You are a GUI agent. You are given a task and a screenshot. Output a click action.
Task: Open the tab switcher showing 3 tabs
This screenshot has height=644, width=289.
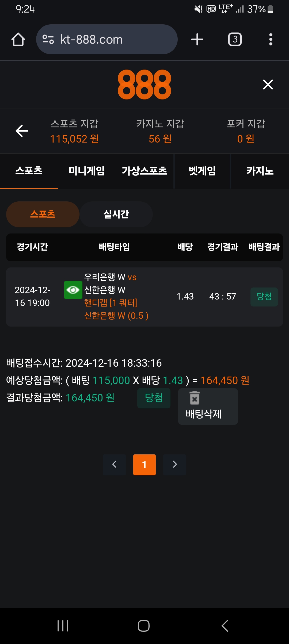coord(235,40)
